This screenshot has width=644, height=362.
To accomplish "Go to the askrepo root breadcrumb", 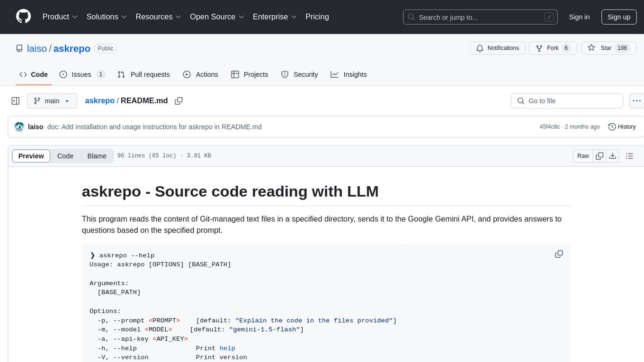I will [99, 100].
